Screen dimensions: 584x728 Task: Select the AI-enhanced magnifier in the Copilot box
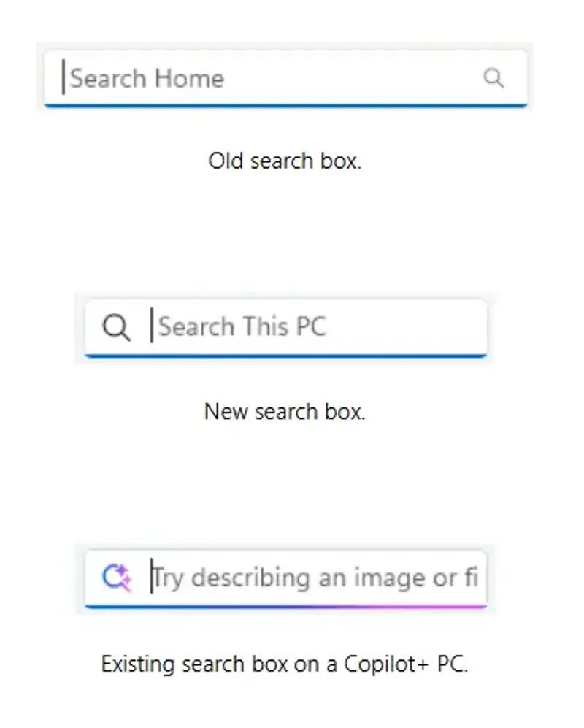click(x=115, y=578)
